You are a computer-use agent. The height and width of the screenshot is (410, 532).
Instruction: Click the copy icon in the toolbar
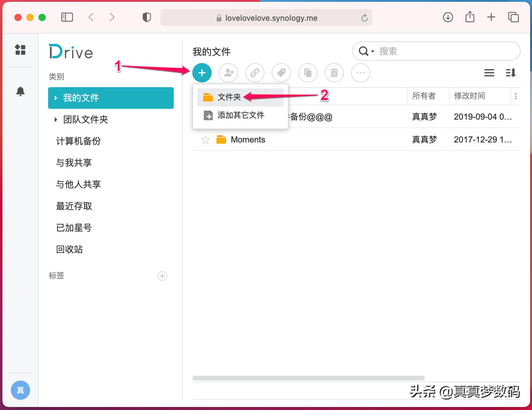(x=307, y=73)
